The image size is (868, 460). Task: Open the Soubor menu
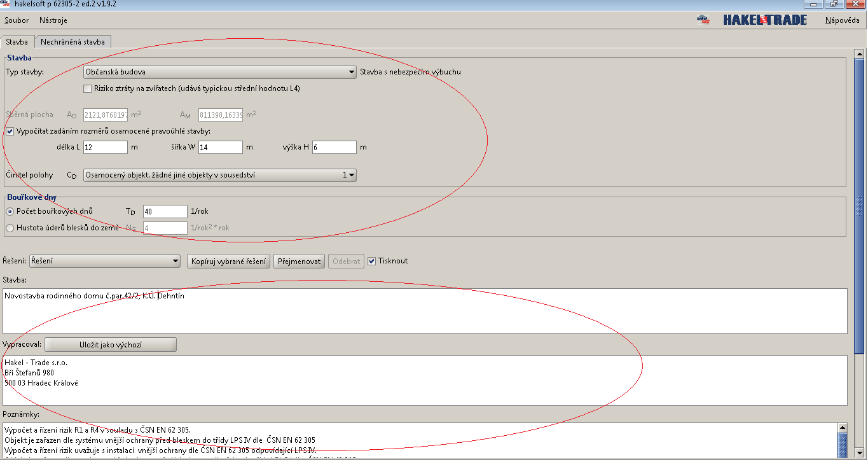[17, 20]
